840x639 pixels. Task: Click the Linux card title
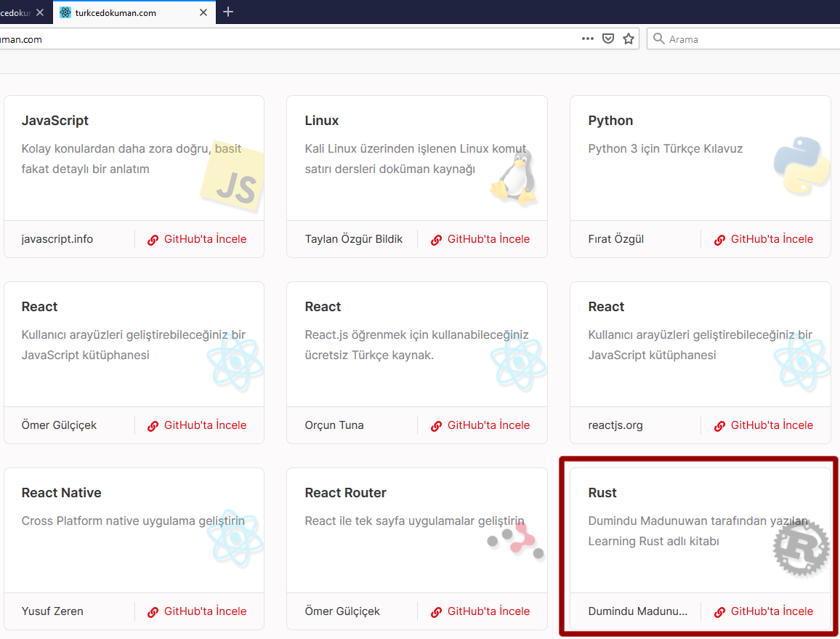click(x=322, y=121)
